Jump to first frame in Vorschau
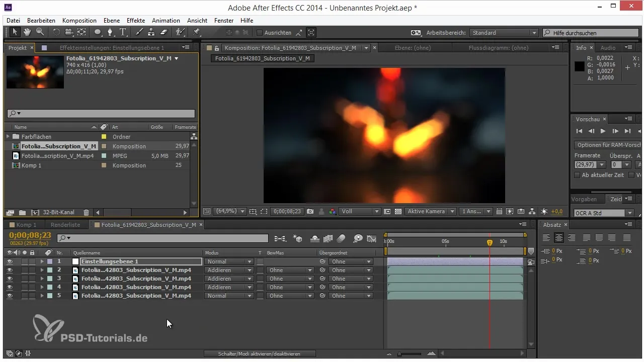The image size is (644, 362). pos(579,131)
